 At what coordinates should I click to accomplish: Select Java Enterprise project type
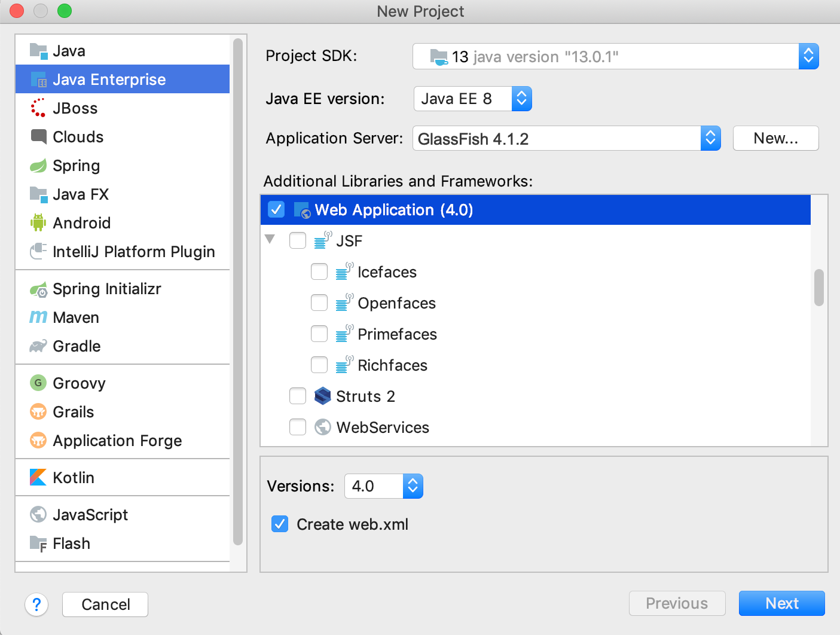(x=123, y=80)
